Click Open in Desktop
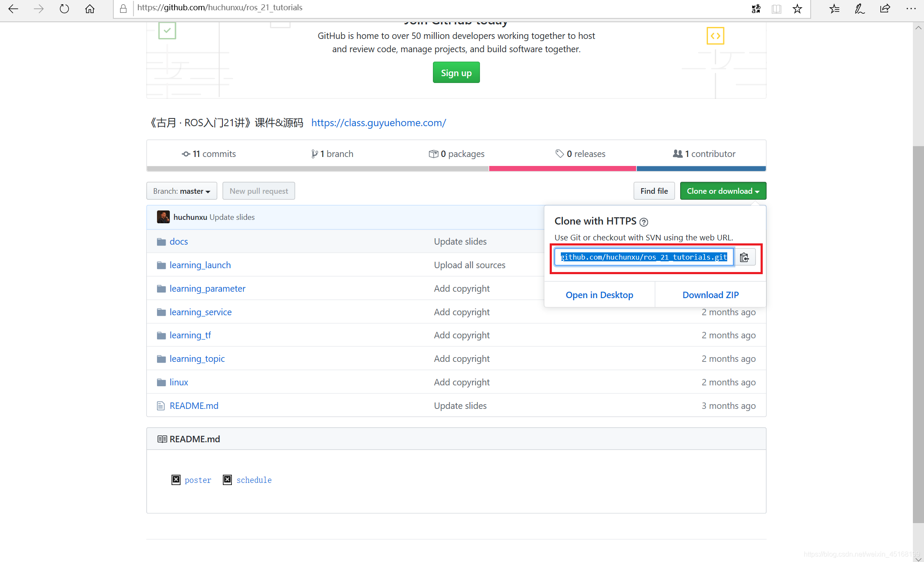This screenshot has height=562, width=924. [x=599, y=295]
